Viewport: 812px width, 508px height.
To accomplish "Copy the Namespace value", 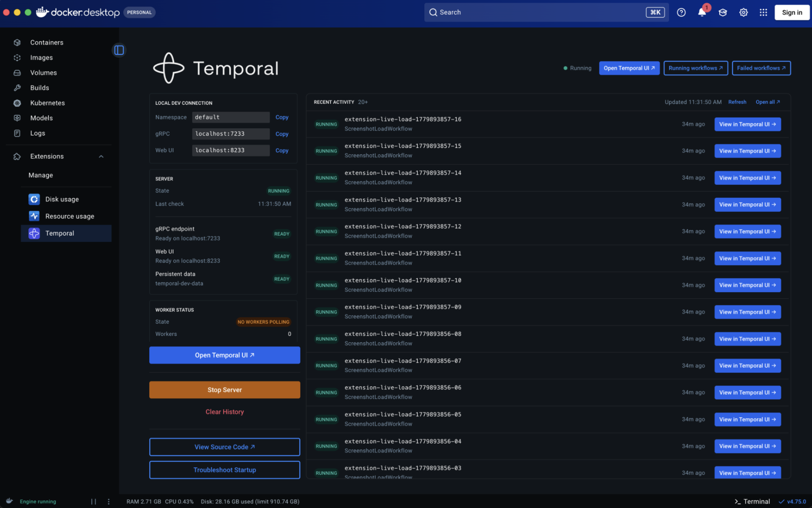I will (x=282, y=117).
